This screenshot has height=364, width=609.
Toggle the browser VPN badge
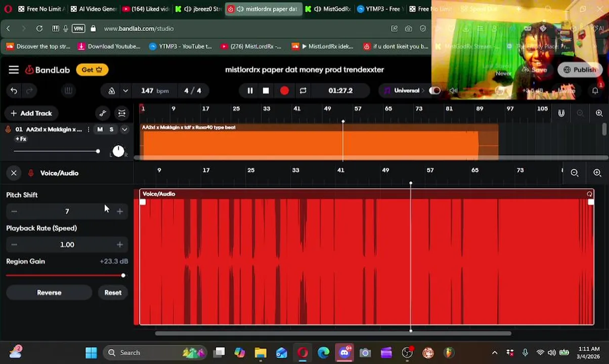(x=78, y=29)
